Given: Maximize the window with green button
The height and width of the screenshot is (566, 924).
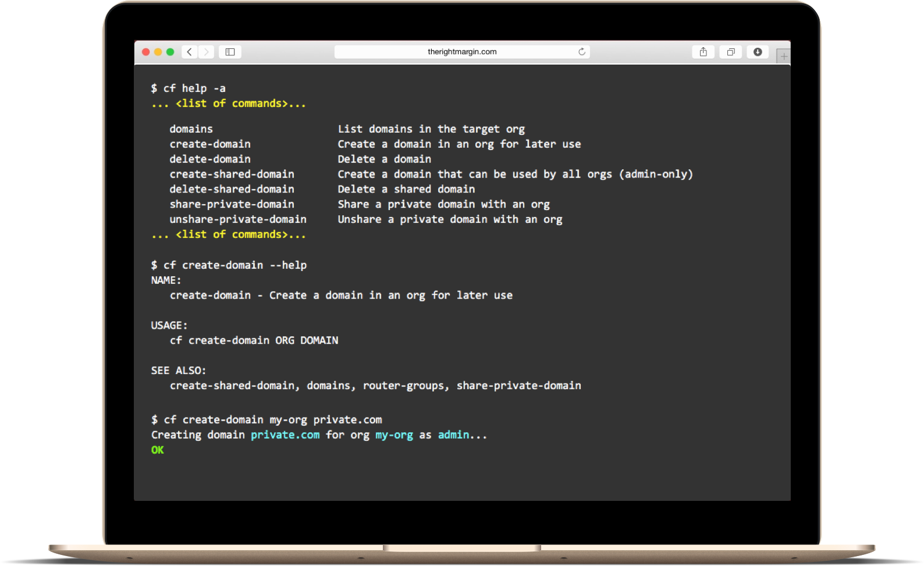Looking at the screenshot, I should coord(170,52).
